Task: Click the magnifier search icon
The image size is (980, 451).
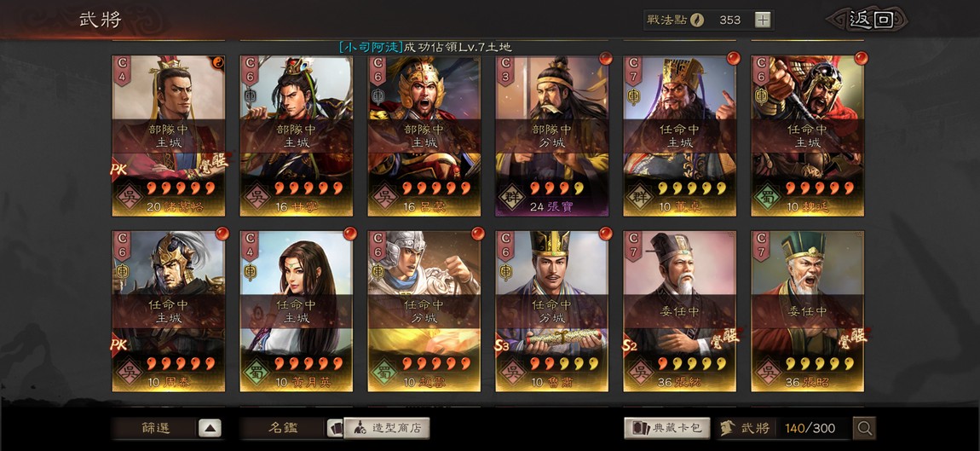Action: pyautogui.click(x=864, y=429)
